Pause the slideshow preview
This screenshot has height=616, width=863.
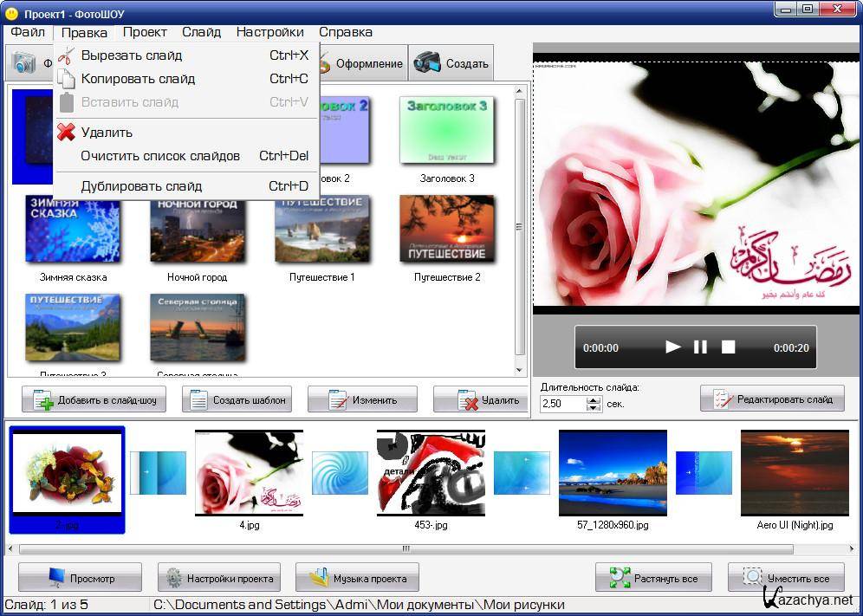[700, 347]
